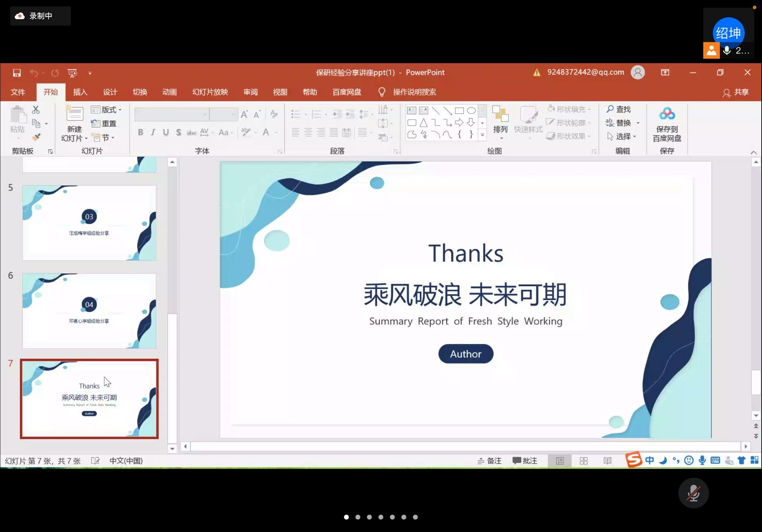762x532 pixels.
Task: Click the Find (查找) magnifier icon
Action: (610, 109)
